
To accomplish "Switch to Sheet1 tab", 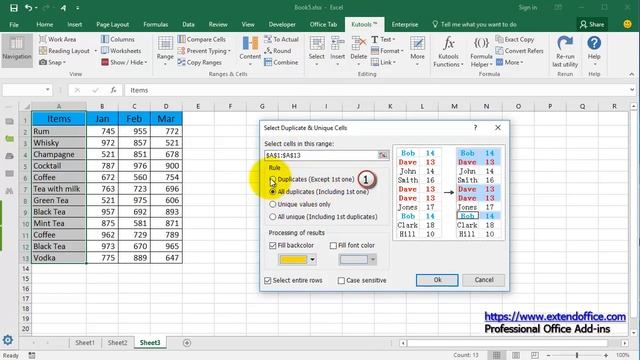I will (x=85, y=343).
